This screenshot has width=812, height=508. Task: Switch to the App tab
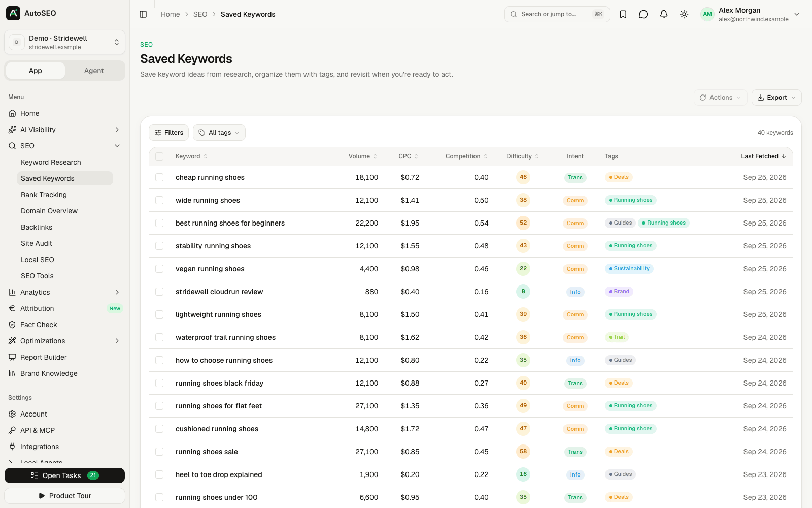click(36, 71)
